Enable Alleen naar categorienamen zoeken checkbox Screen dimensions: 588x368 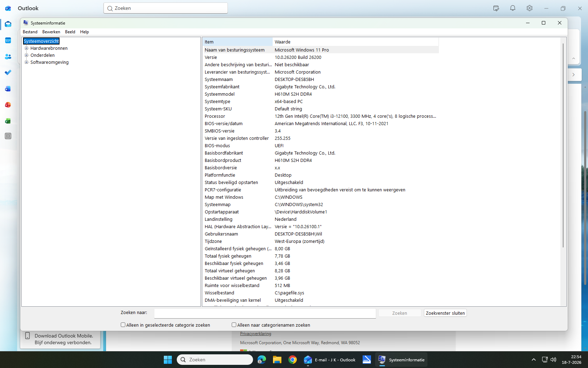pyautogui.click(x=234, y=325)
